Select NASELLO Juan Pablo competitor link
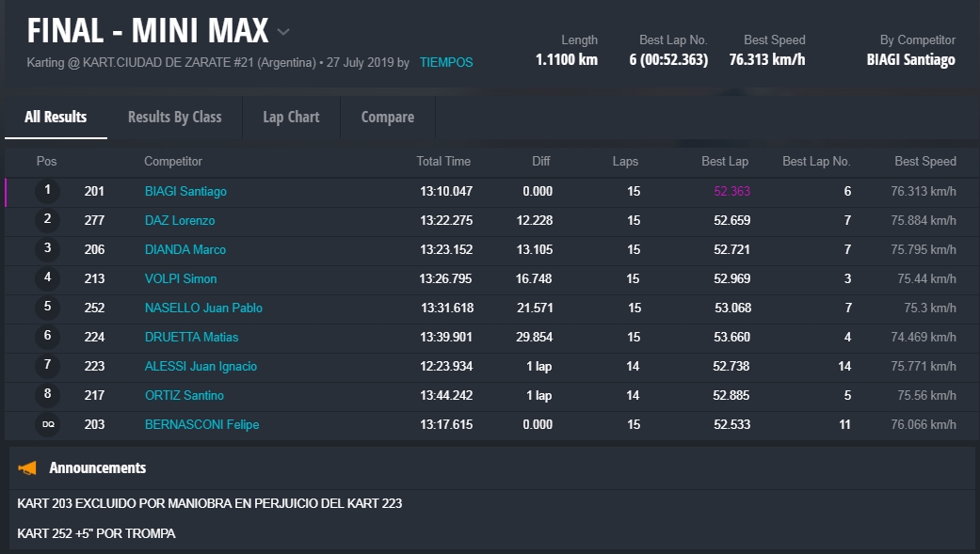This screenshot has height=554, width=980. (203, 309)
